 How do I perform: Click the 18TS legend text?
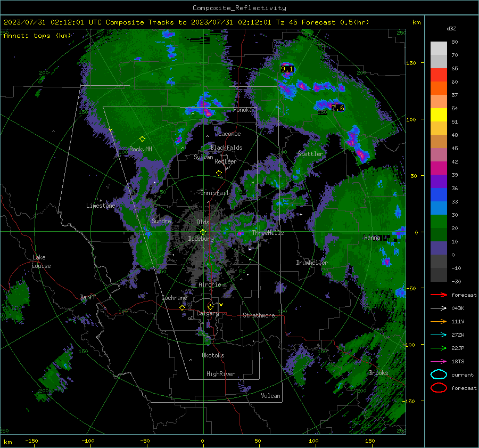click(458, 362)
